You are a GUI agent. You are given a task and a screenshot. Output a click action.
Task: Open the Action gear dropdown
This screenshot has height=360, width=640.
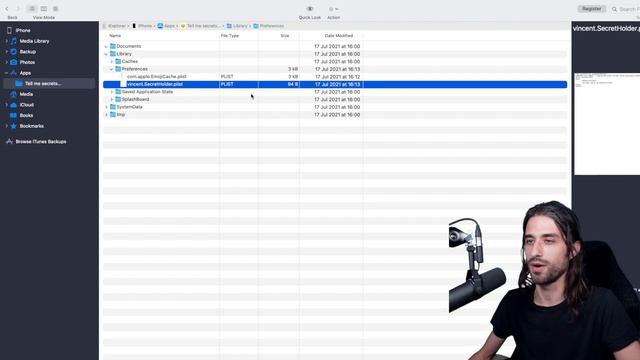click(333, 9)
